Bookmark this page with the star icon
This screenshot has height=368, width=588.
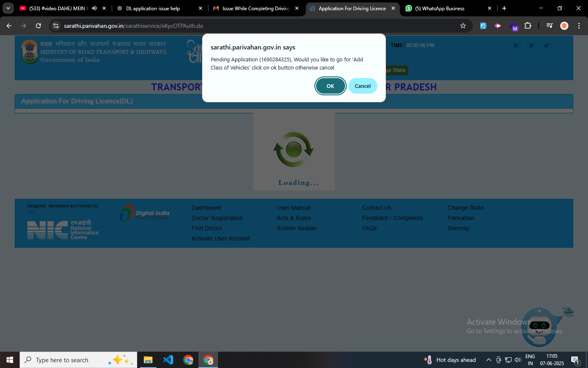click(463, 26)
